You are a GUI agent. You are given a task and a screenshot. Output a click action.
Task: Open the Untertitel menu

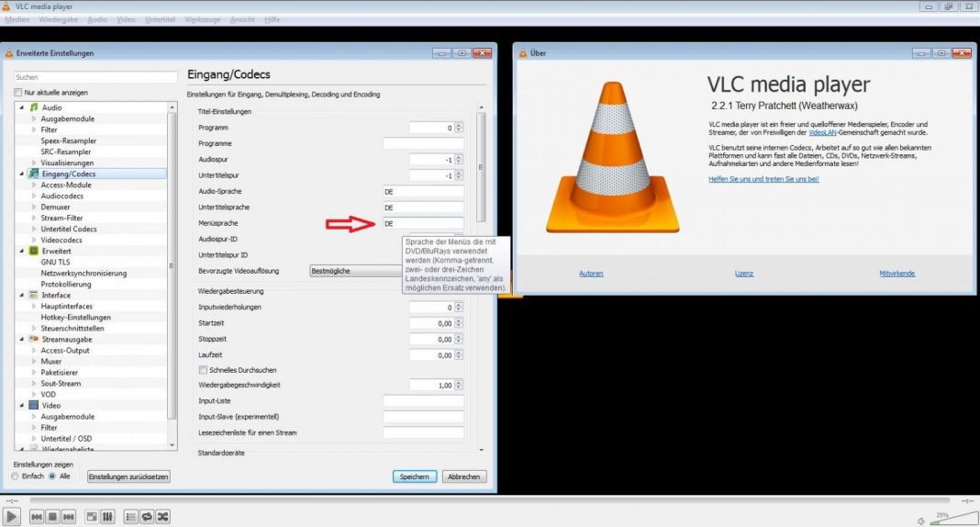click(161, 19)
